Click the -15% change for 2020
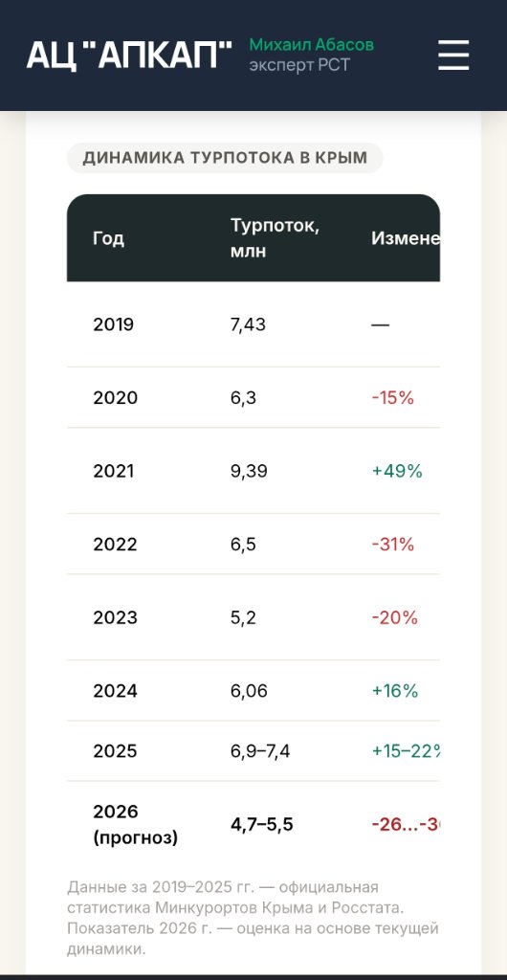Viewport: 507px width, 980px height. [393, 398]
